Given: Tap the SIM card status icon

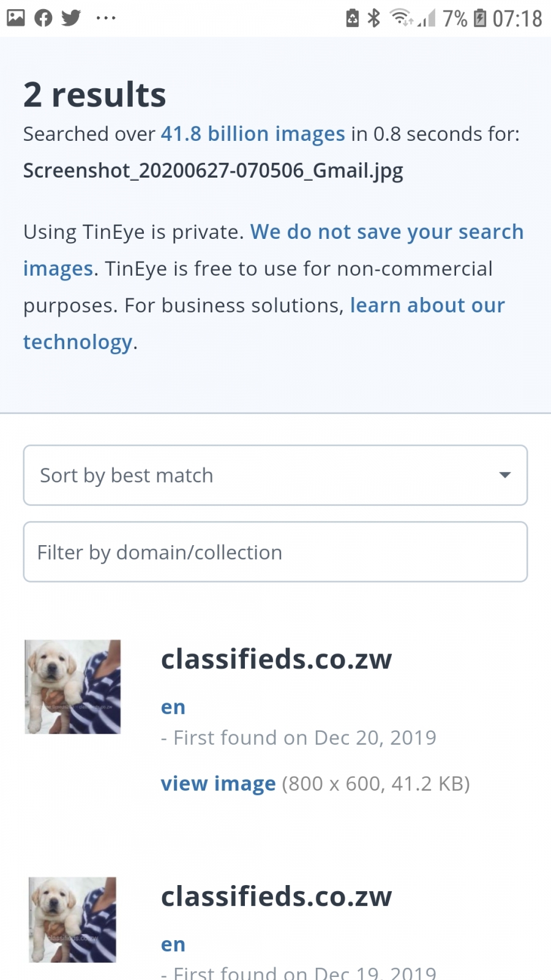Looking at the screenshot, I should click(x=352, y=18).
